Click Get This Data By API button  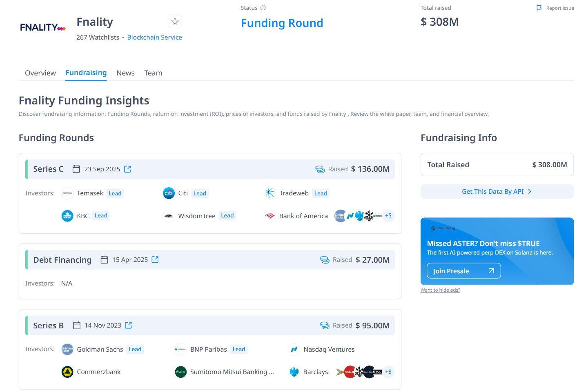(497, 191)
